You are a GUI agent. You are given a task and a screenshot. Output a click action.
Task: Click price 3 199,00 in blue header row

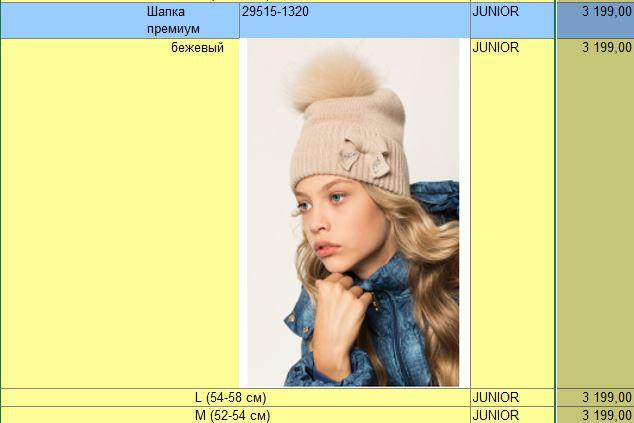click(595, 21)
